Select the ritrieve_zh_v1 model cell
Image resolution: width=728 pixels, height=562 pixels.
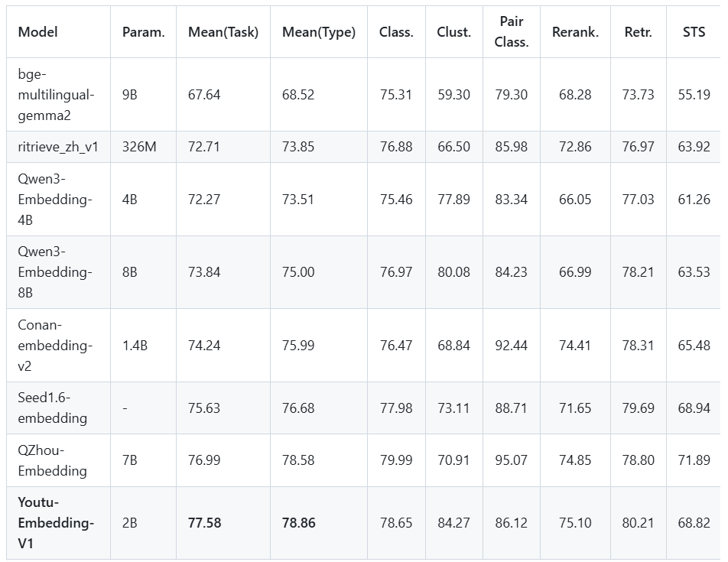click(58, 147)
